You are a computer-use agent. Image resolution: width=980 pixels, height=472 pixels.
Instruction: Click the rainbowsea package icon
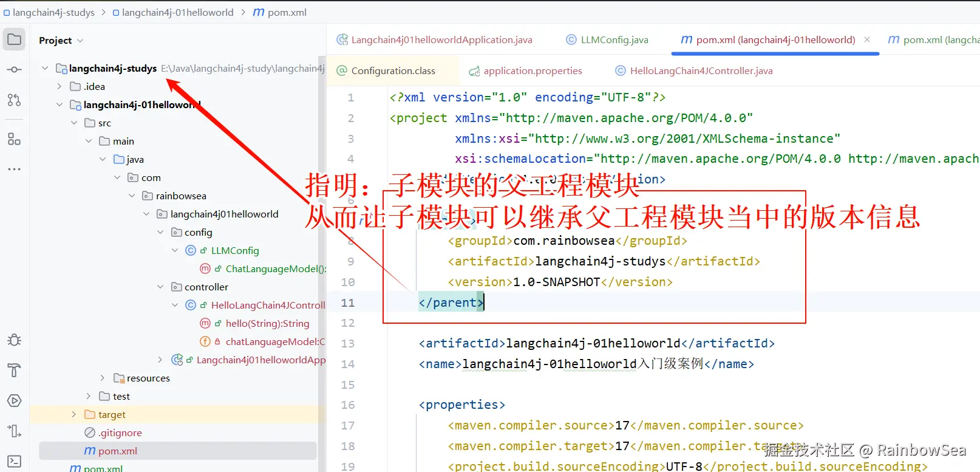coord(148,196)
